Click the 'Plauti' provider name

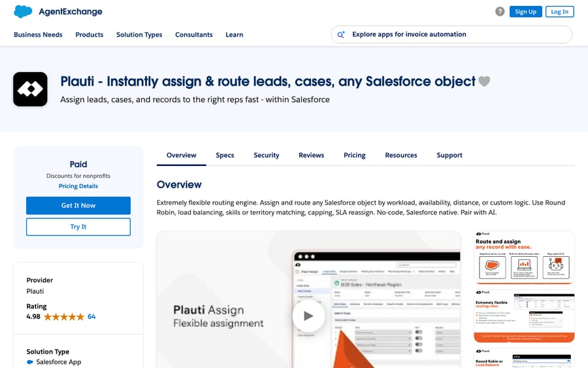(x=35, y=291)
